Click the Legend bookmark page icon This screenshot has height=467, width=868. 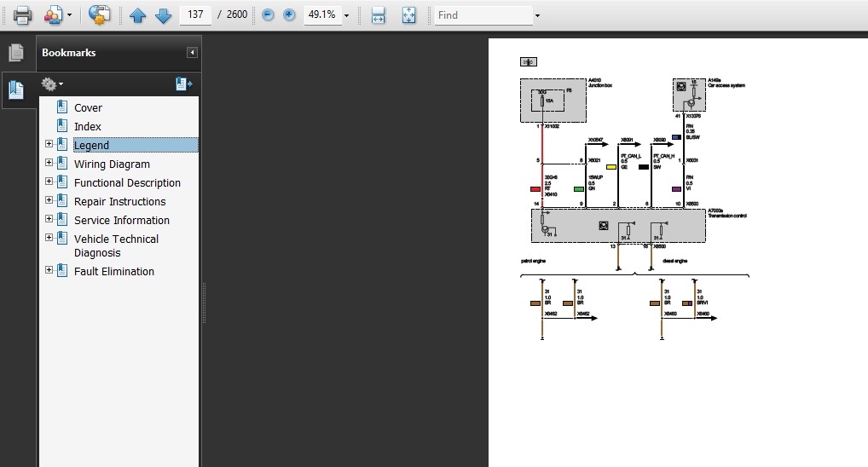click(x=62, y=144)
